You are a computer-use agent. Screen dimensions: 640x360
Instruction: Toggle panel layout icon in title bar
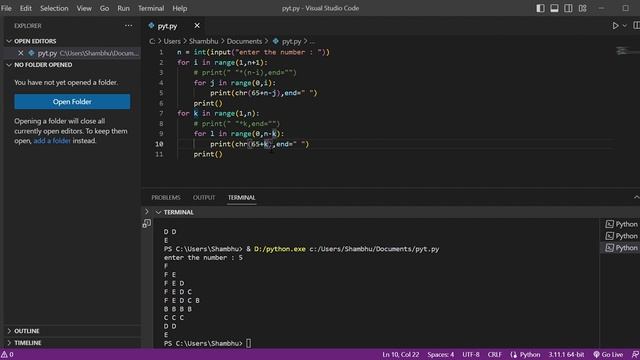554,8
